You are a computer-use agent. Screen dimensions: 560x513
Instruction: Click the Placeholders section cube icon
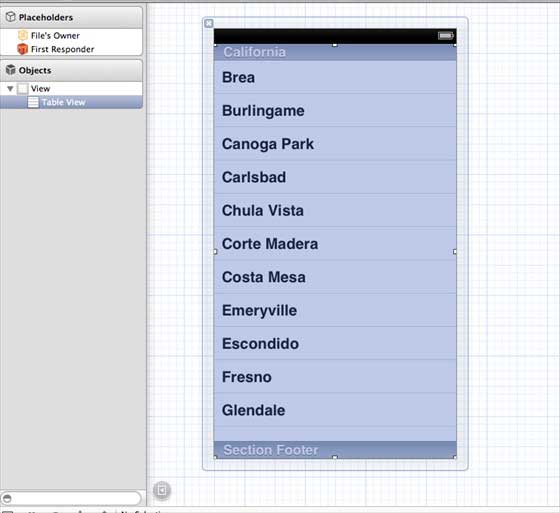10,17
